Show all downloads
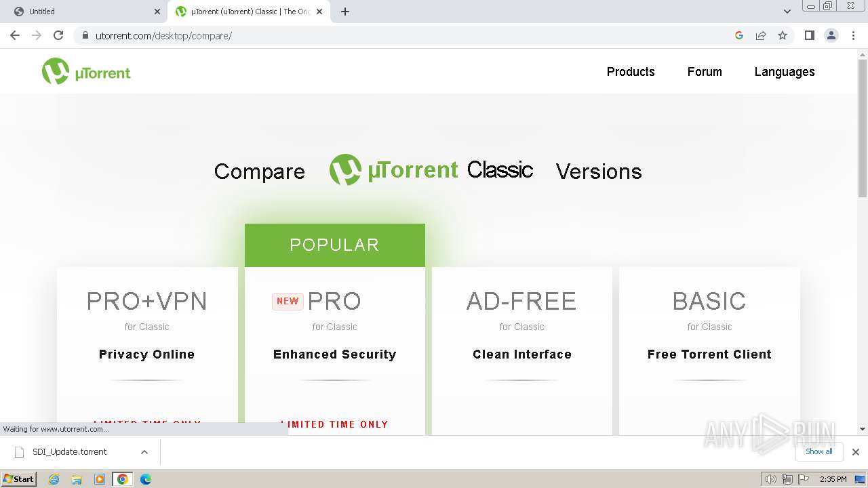Viewport: 868px width, 488px height. tap(819, 451)
